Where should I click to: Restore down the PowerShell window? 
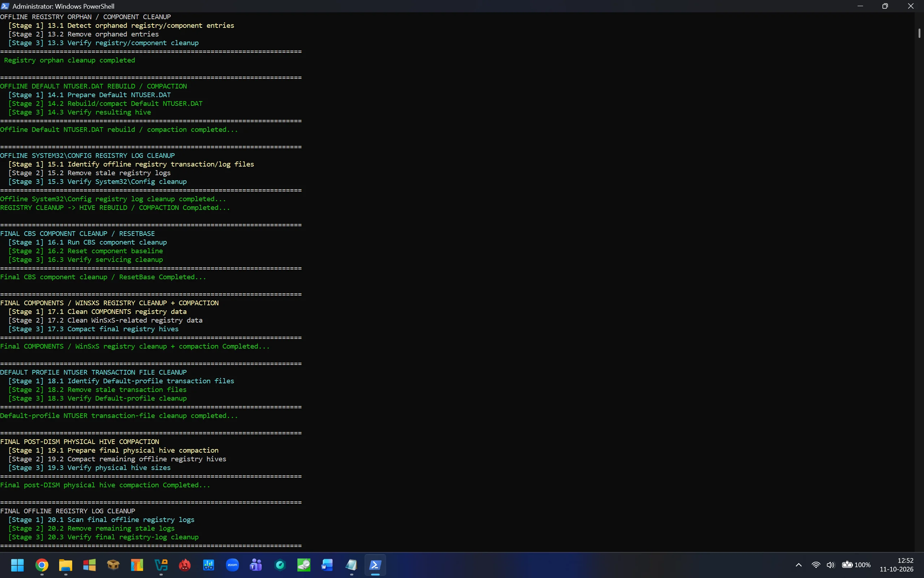click(x=885, y=6)
